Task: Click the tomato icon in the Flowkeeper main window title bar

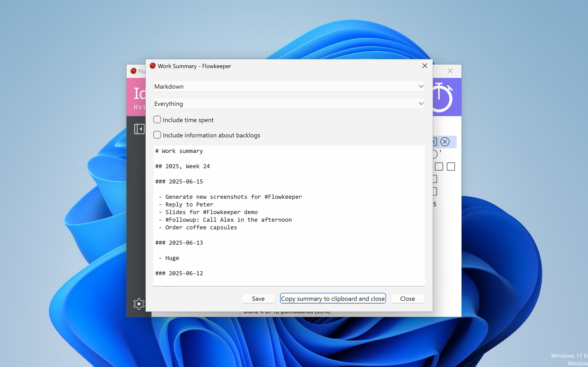Action: coord(133,71)
